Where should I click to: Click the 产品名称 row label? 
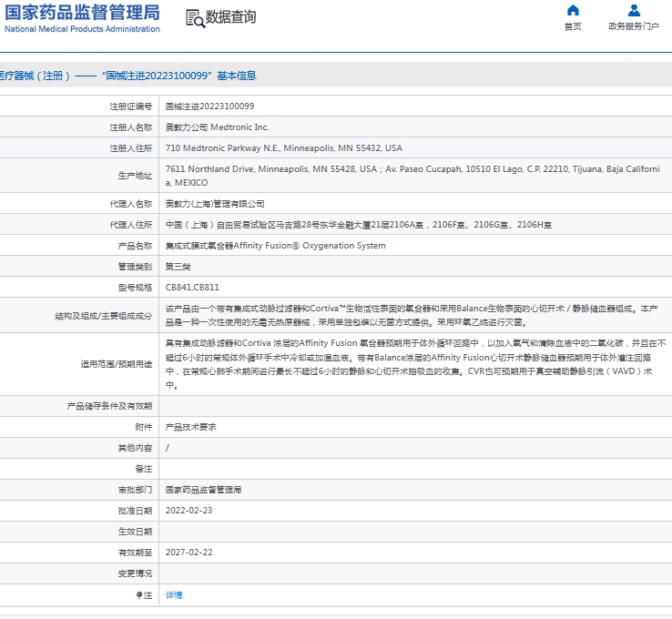point(135,247)
